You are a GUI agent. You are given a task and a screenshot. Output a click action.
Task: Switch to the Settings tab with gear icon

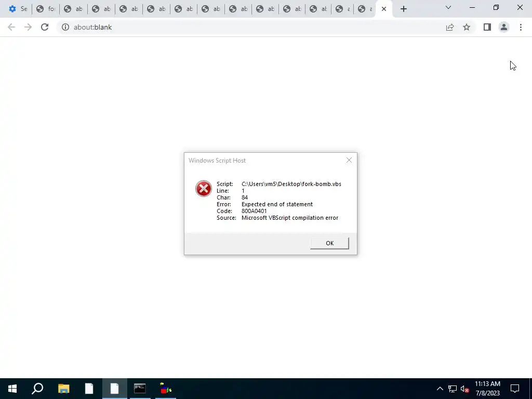click(x=18, y=9)
